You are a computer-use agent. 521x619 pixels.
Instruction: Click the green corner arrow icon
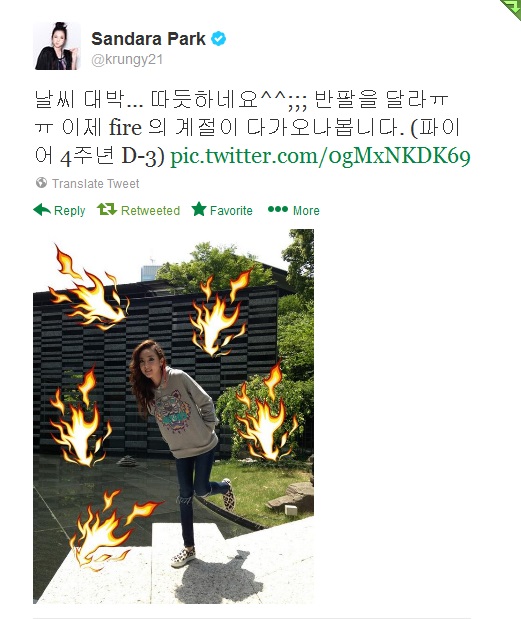(x=511, y=9)
